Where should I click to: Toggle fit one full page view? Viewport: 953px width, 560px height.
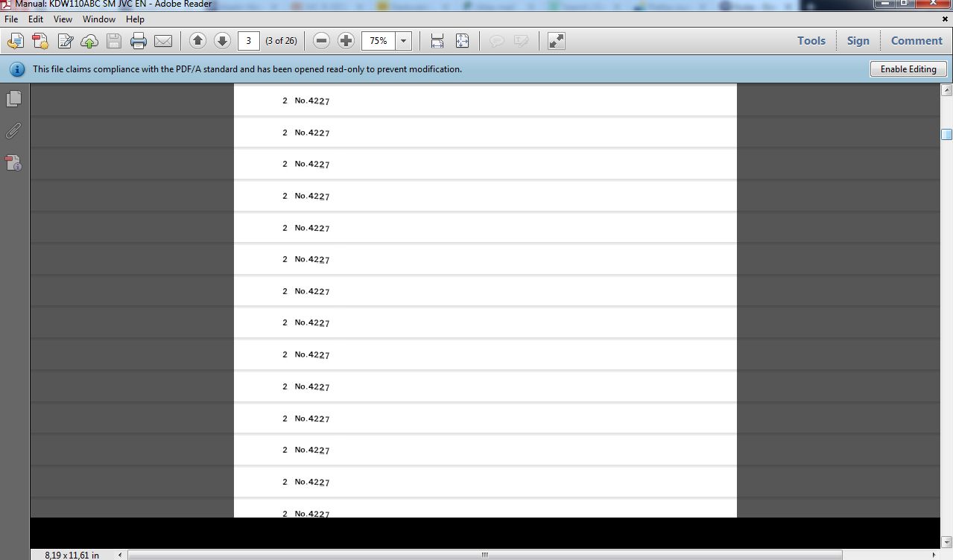pyautogui.click(x=462, y=41)
